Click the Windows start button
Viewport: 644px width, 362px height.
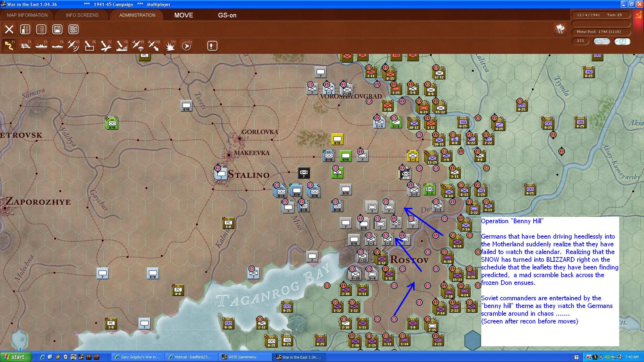point(16,357)
